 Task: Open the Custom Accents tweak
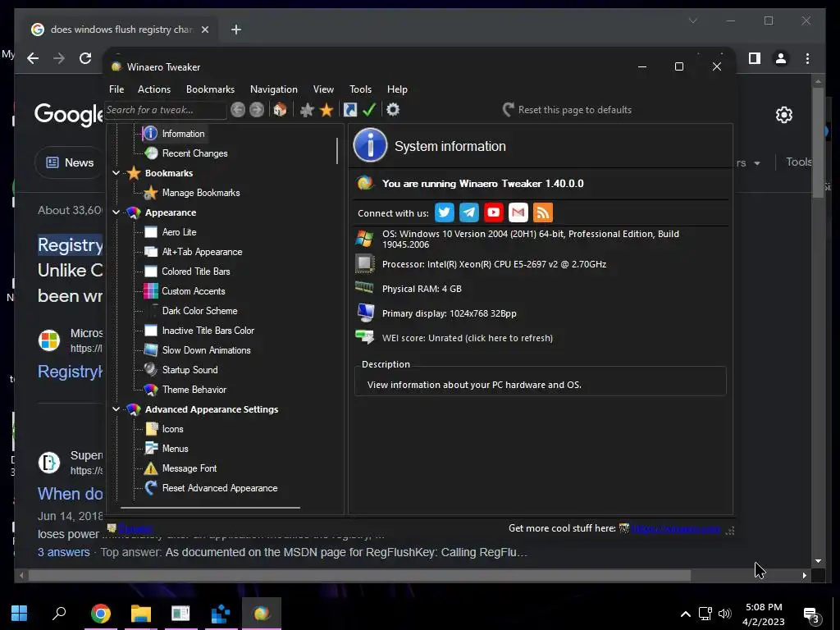coord(194,291)
